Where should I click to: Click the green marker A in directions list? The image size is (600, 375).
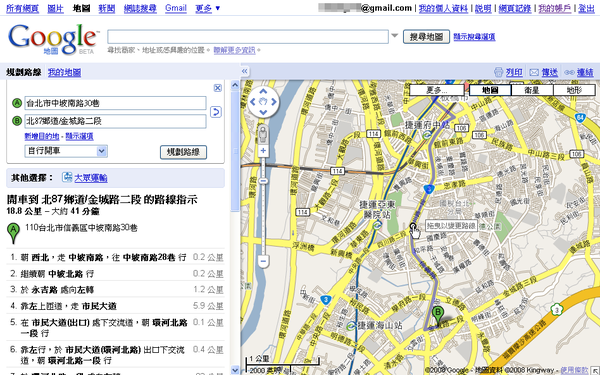(13, 233)
